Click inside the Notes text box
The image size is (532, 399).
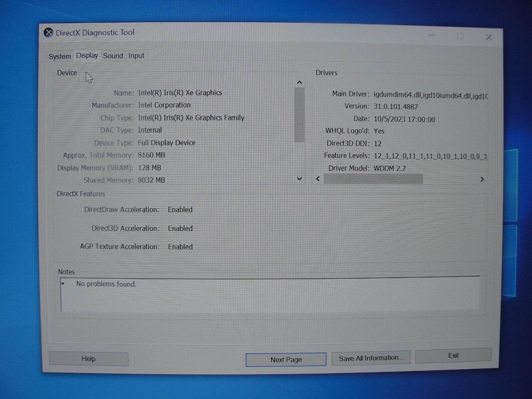269,295
